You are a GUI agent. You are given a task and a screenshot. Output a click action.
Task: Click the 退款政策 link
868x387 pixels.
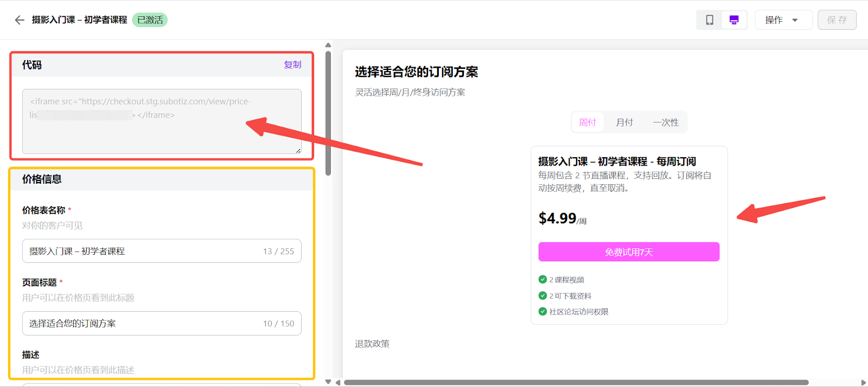[x=372, y=344]
